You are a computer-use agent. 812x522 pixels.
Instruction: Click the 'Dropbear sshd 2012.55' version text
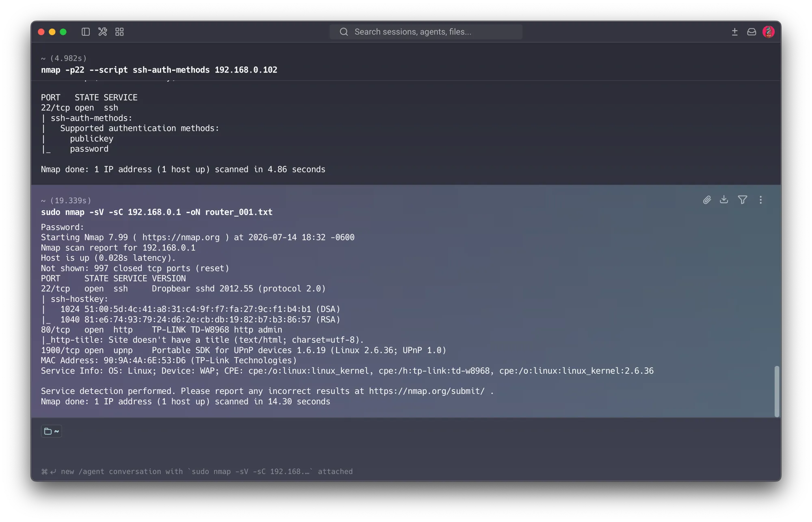(x=202, y=289)
